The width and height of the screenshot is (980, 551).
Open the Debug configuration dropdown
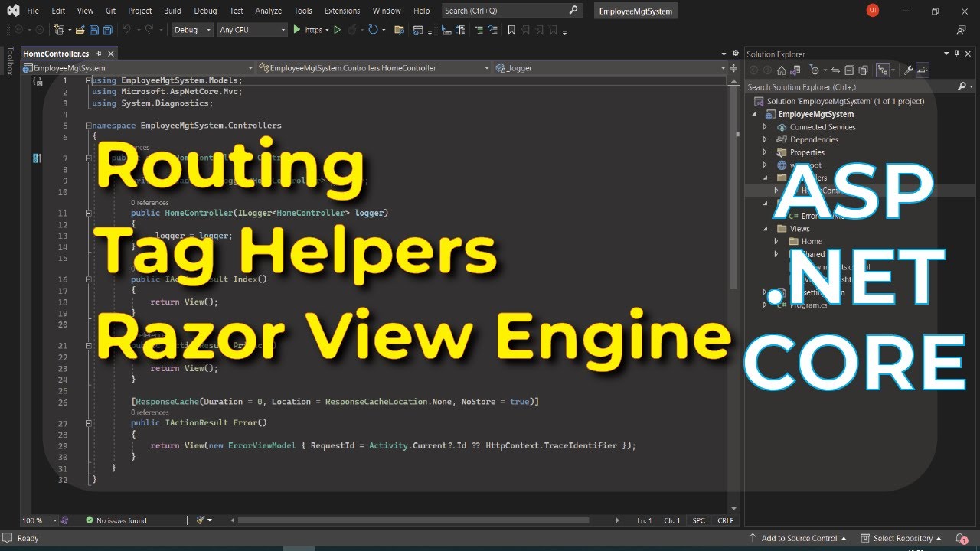click(192, 30)
